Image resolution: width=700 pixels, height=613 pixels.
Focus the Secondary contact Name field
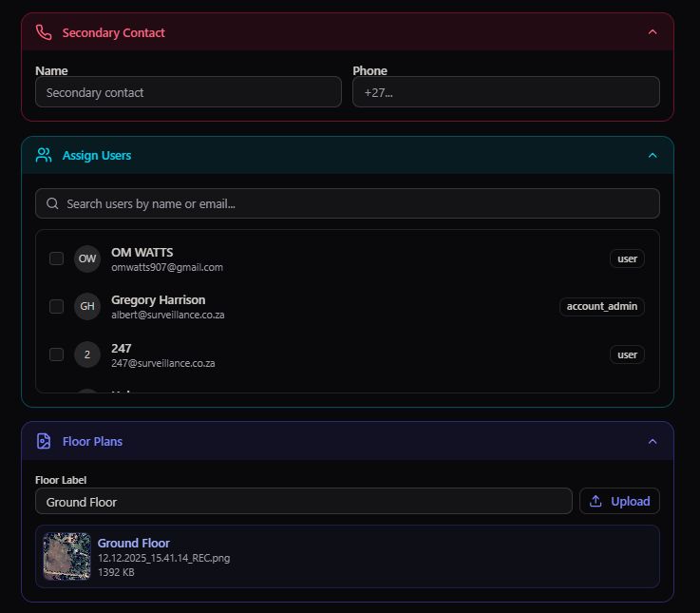click(x=188, y=92)
